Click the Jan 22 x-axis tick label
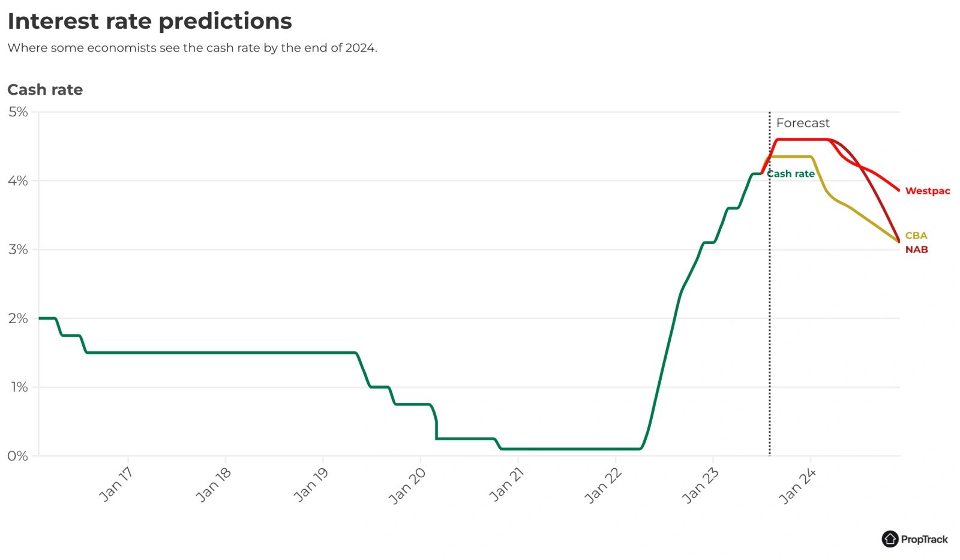This screenshot has height=560, width=960. coord(603,485)
